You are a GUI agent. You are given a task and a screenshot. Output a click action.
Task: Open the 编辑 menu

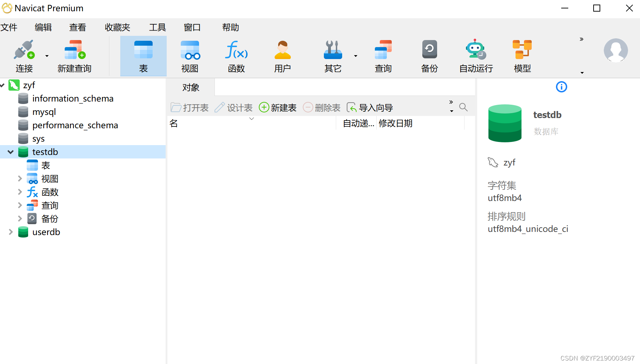(43, 27)
